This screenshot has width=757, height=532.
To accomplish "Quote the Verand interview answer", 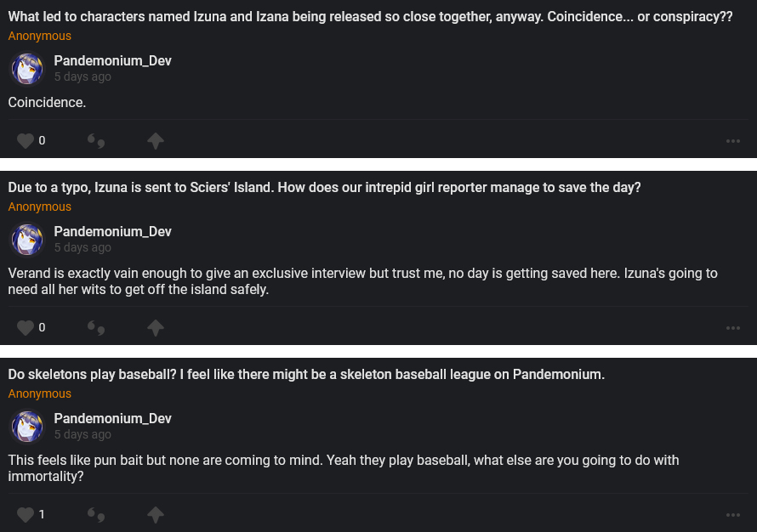I will coord(96,328).
